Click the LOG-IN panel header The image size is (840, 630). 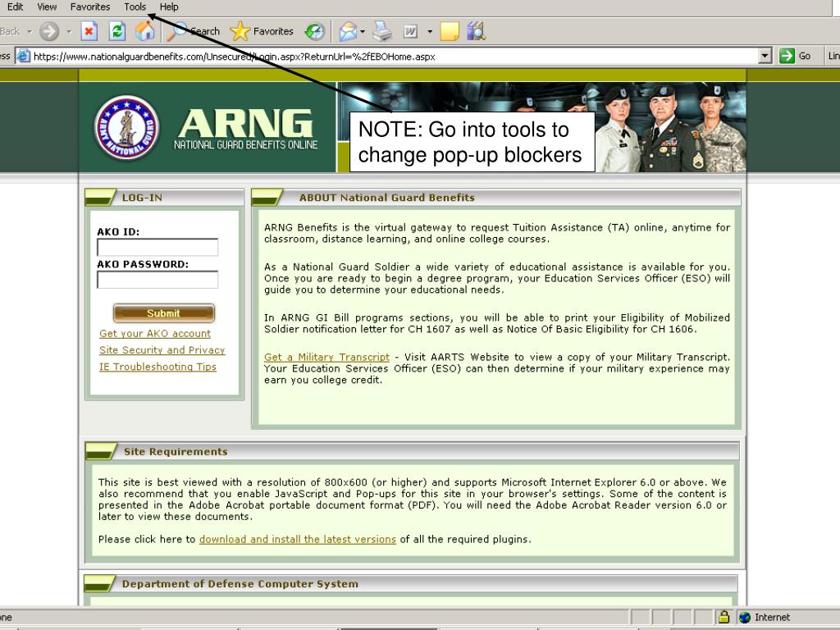pos(164,197)
